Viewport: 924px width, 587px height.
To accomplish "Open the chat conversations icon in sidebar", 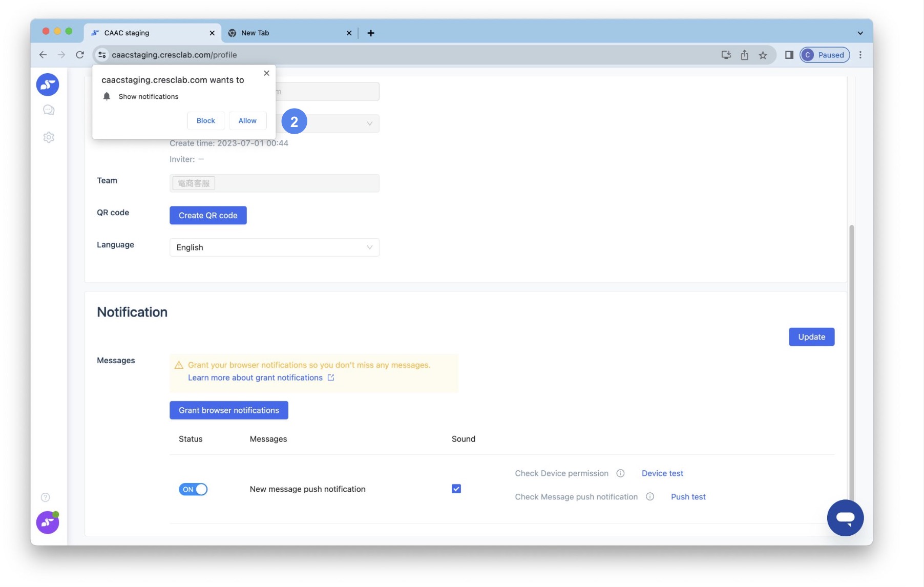I will tap(49, 110).
